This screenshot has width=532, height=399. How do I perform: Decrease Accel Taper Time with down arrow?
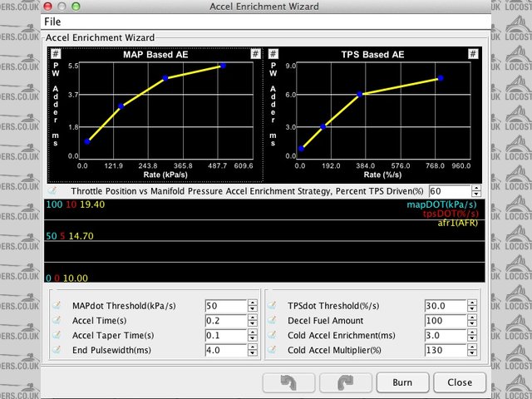252,338
